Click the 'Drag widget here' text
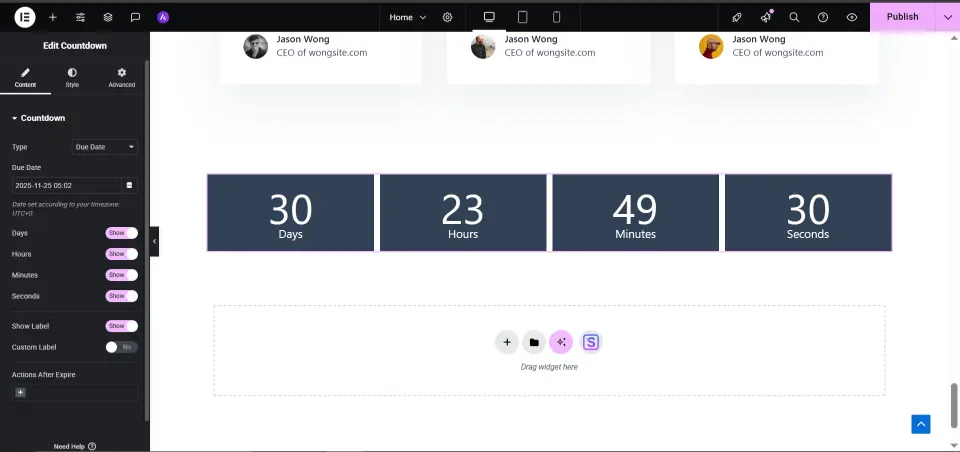Image resolution: width=960 pixels, height=452 pixels. tap(549, 367)
